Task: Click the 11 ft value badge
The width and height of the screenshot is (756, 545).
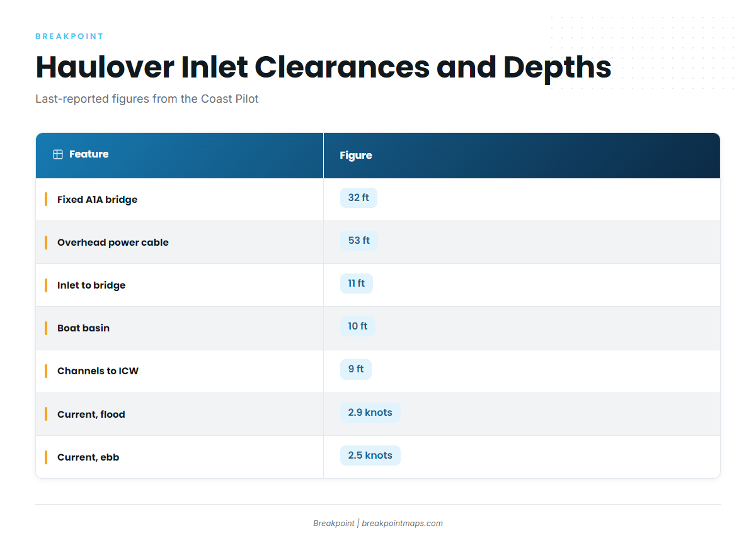Action: (x=357, y=284)
